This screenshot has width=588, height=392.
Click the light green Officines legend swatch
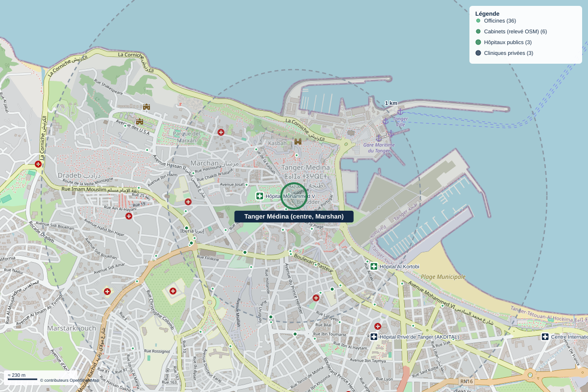tap(478, 21)
